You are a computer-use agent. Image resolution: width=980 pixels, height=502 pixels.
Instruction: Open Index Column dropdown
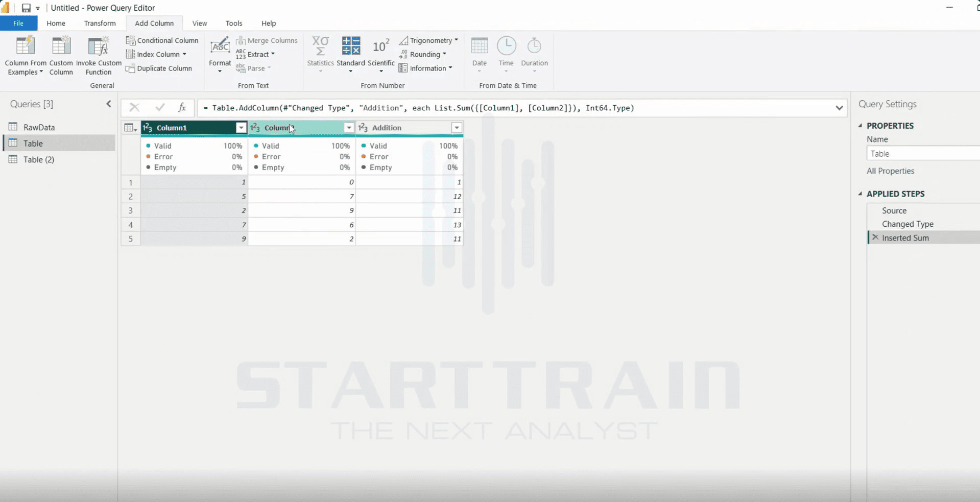(156, 55)
